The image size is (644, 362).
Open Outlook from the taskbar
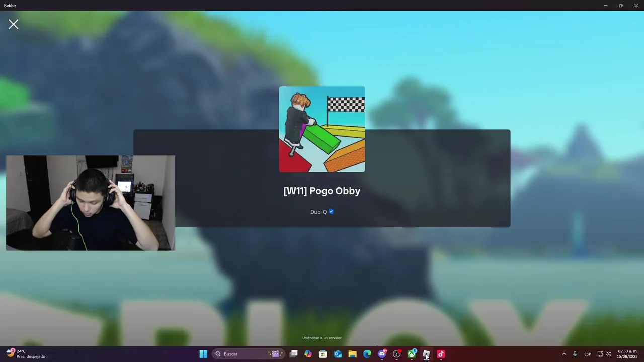coord(338,354)
